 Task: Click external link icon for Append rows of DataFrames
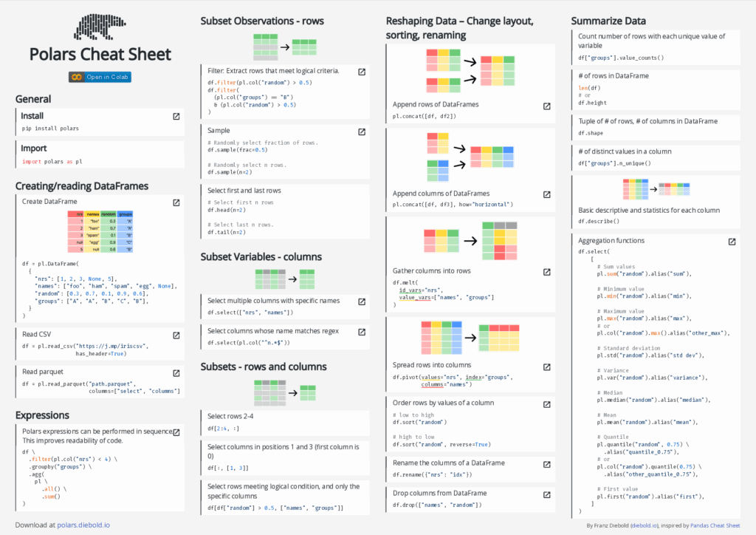point(546,106)
